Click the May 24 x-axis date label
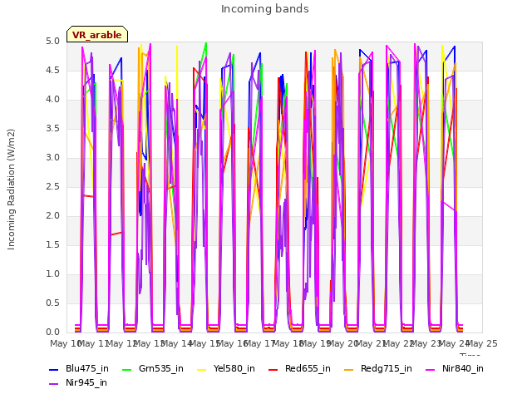 tap(454, 344)
